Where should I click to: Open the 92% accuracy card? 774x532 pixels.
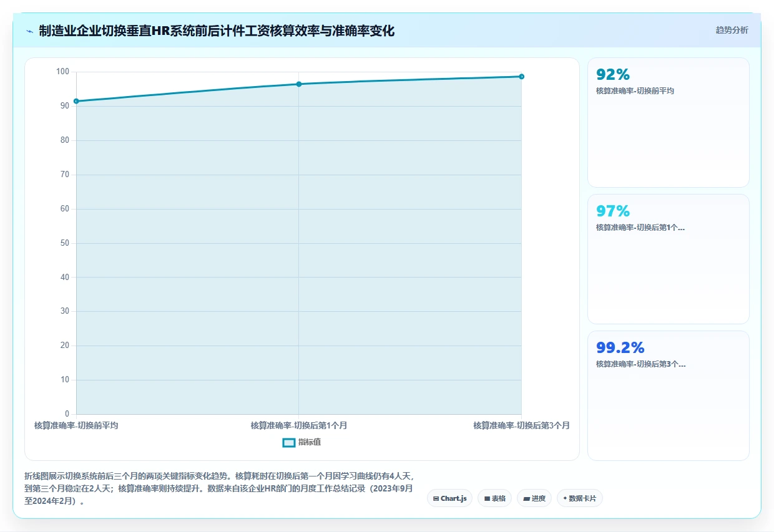coord(669,122)
